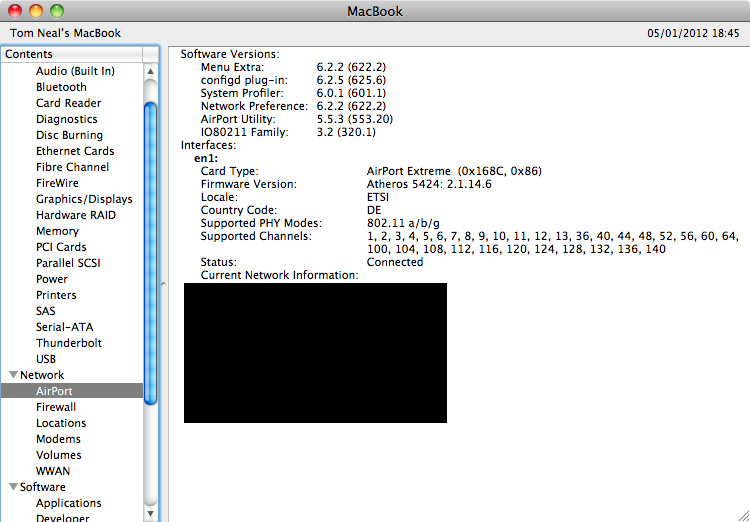Image resolution: width=750 pixels, height=522 pixels.
Task: Select Ethernet Cards entry
Action: click(75, 151)
